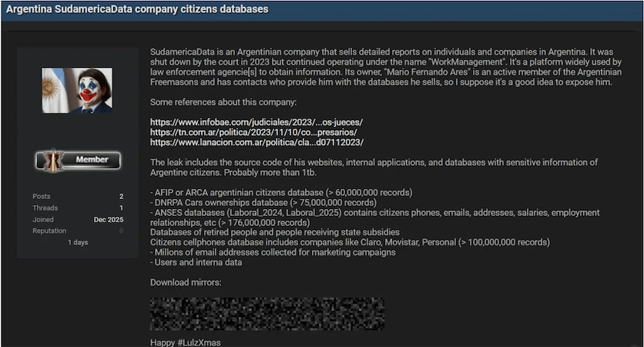Click the blurred content block under Download mirrors

(267, 313)
